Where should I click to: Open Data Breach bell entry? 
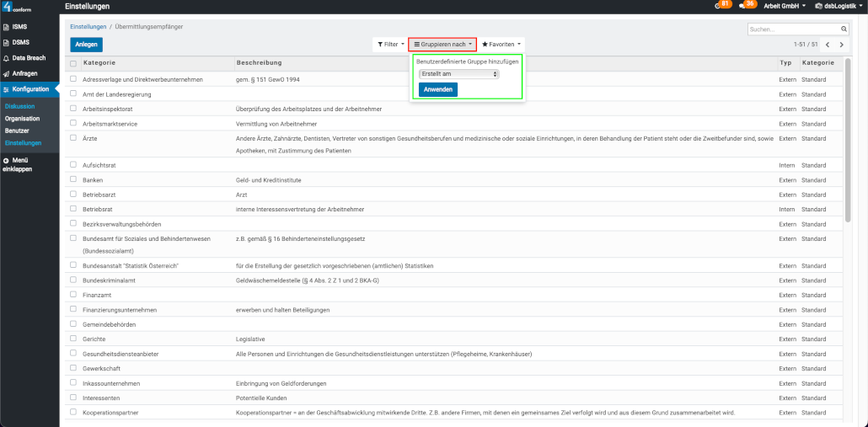(28, 58)
